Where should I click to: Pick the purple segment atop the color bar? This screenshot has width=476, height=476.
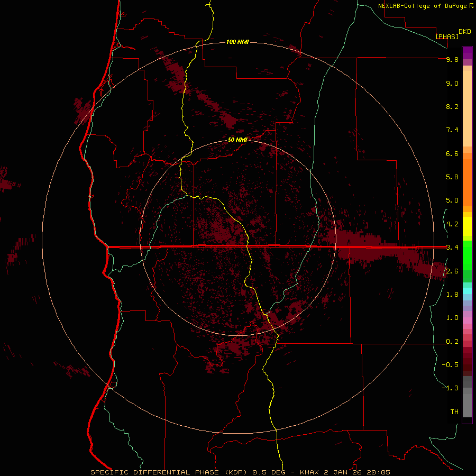click(x=467, y=53)
